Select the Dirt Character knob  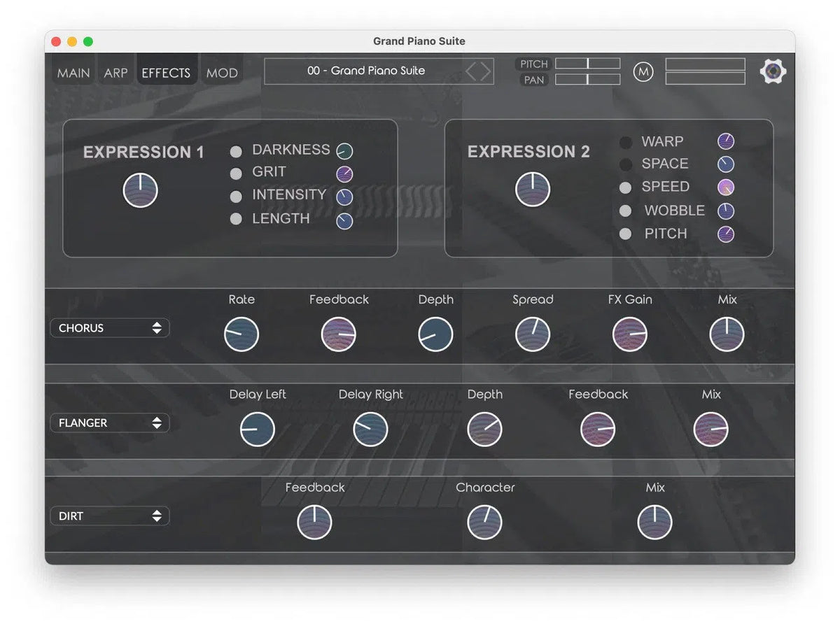point(484,522)
